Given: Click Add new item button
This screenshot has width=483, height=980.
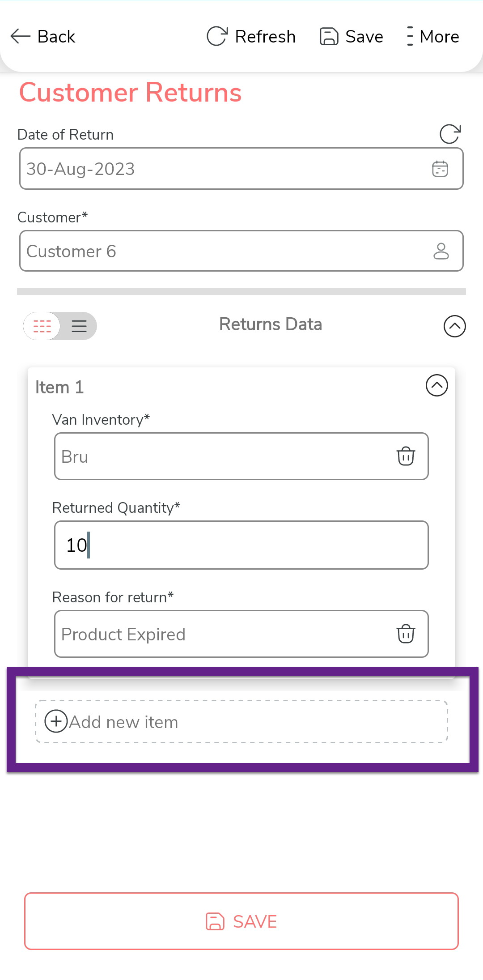Looking at the screenshot, I should pyautogui.click(x=241, y=722).
